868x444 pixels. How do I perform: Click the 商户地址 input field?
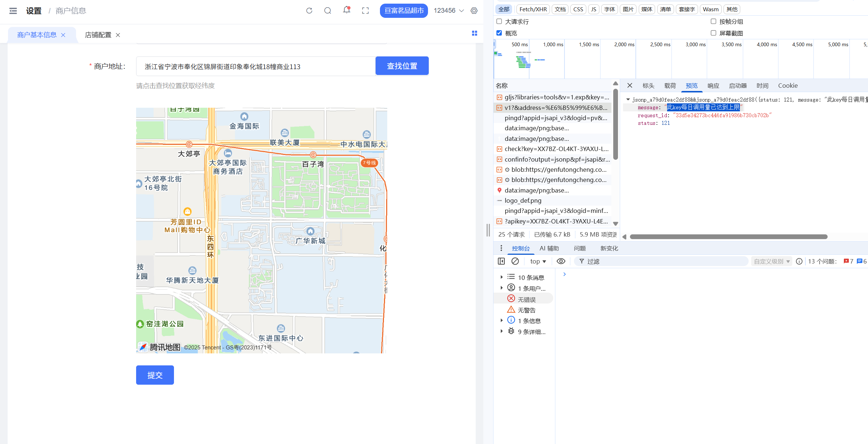click(x=255, y=67)
